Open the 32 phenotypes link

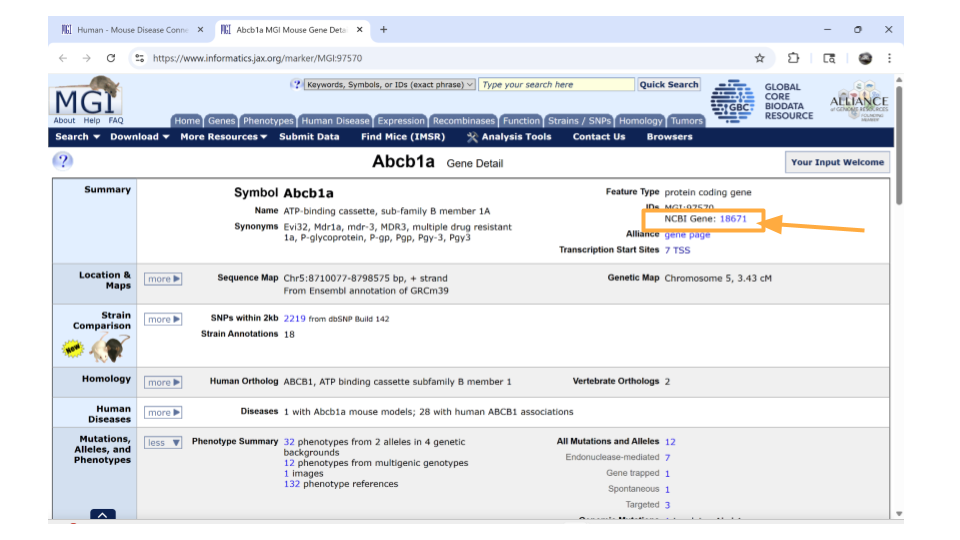click(x=289, y=441)
